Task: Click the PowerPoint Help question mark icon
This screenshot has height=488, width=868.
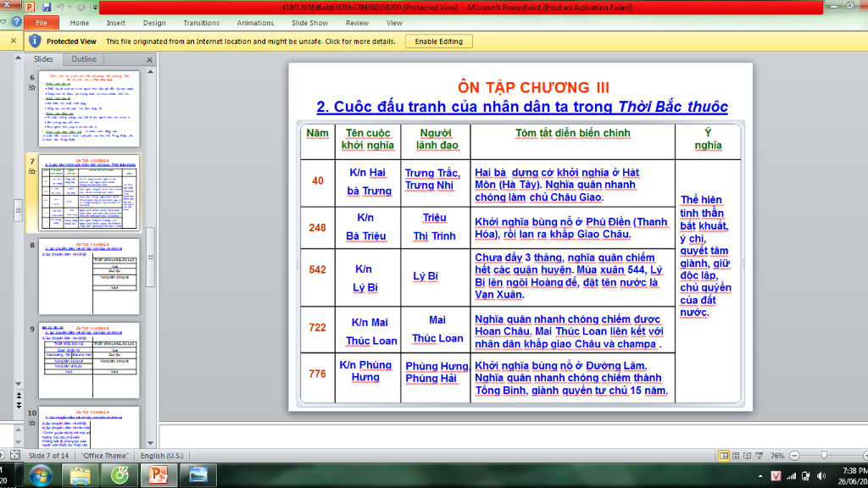Action: pos(17,23)
